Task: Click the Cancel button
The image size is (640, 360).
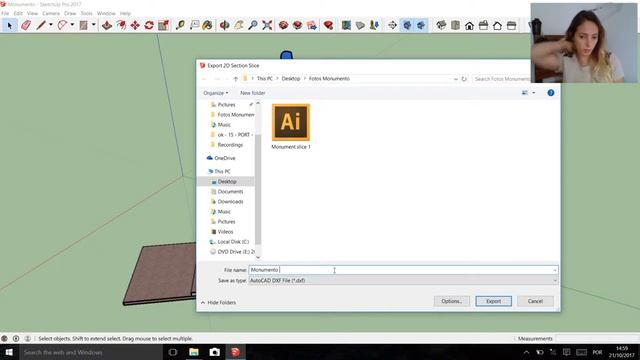Action: tap(535, 301)
